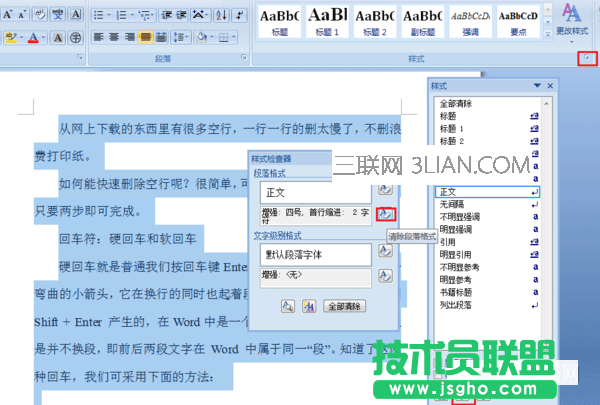600x405 pixels.
Task: Click the Enclose Characters icon
Action: click(x=76, y=38)
